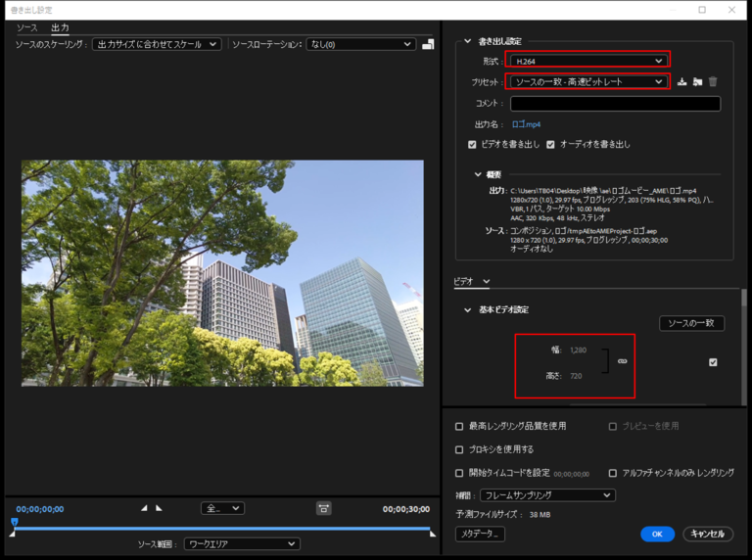Click the set out point triangle marker
The width and height of the screenshot is (752, 560).
160,508
